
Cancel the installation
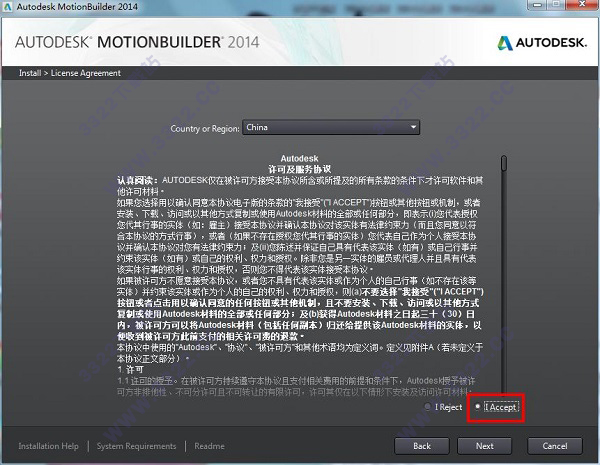(x=555, y=446)
